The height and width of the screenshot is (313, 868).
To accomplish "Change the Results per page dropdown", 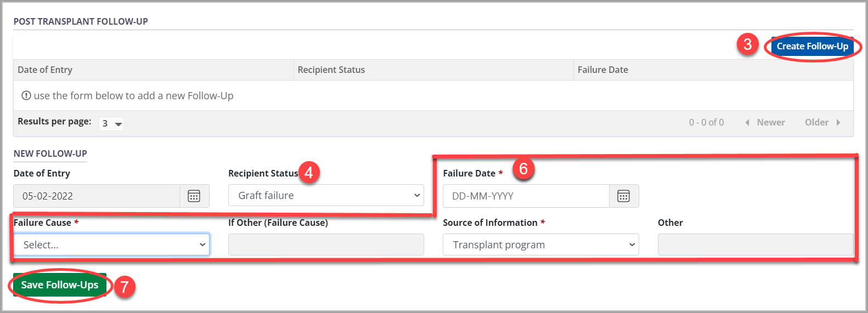I will click(111, 123).
